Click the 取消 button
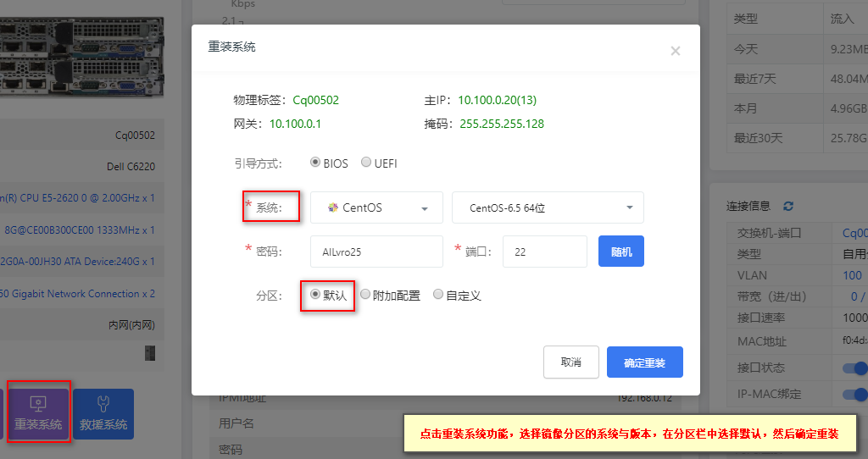Viewport: 868px width, 459px height. pyautogui.click(x=570, y=362)
